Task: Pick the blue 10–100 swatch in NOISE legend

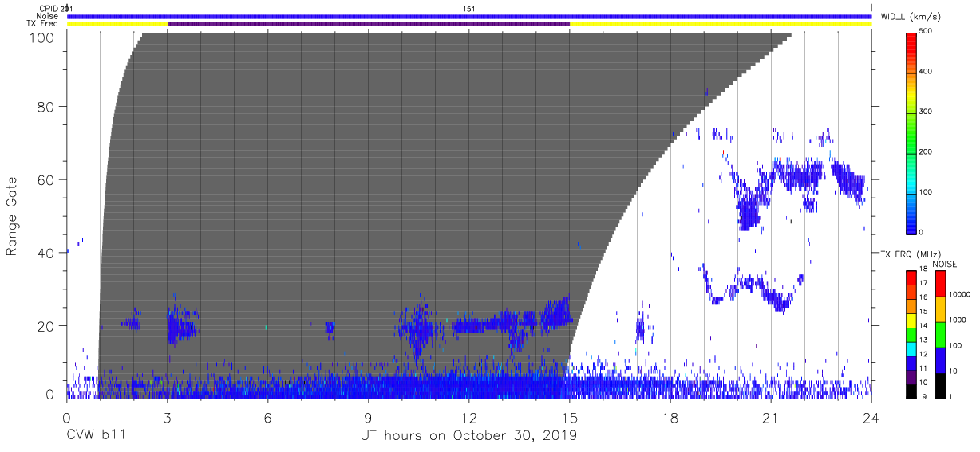Action: click(x=940, y=360)
